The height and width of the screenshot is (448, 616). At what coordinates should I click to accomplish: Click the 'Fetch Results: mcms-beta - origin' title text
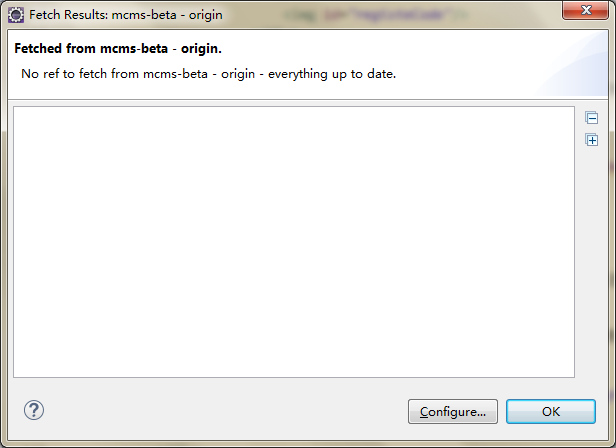coord(126,15)
